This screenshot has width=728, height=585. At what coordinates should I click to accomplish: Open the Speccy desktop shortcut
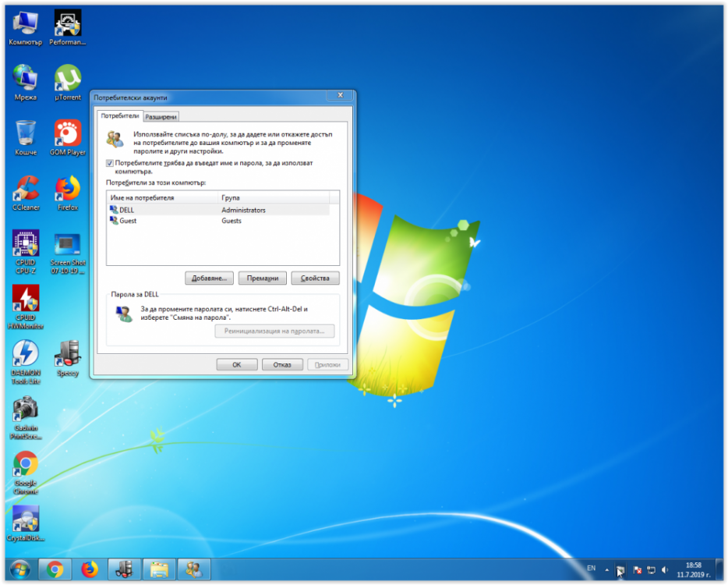click(68, 359)
